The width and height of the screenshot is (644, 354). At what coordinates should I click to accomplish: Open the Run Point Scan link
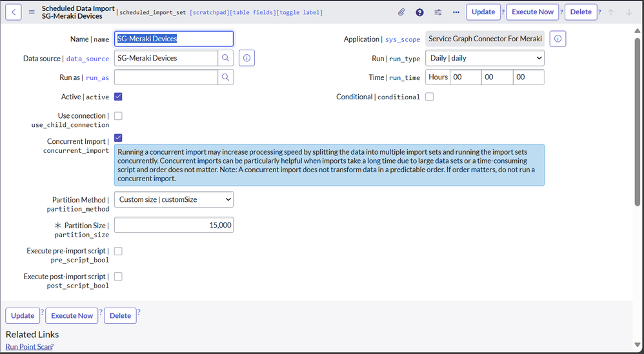point(28,347)
